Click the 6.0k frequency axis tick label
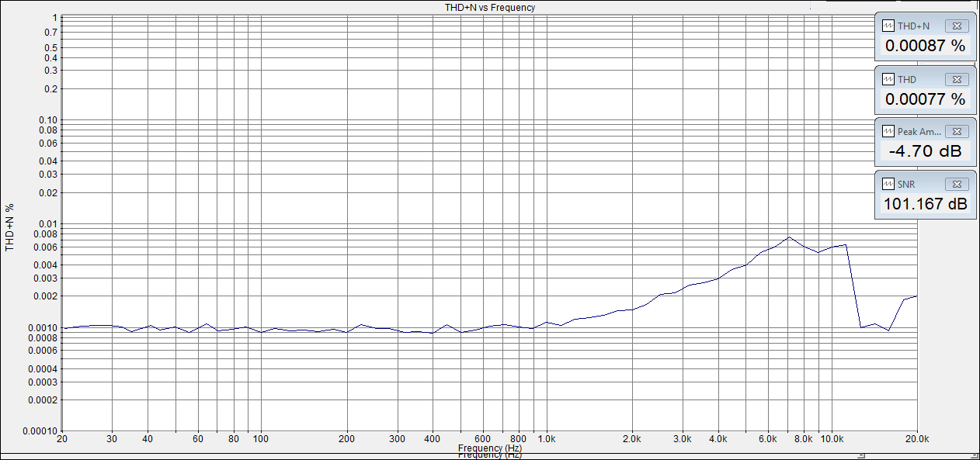 point(768,439)
